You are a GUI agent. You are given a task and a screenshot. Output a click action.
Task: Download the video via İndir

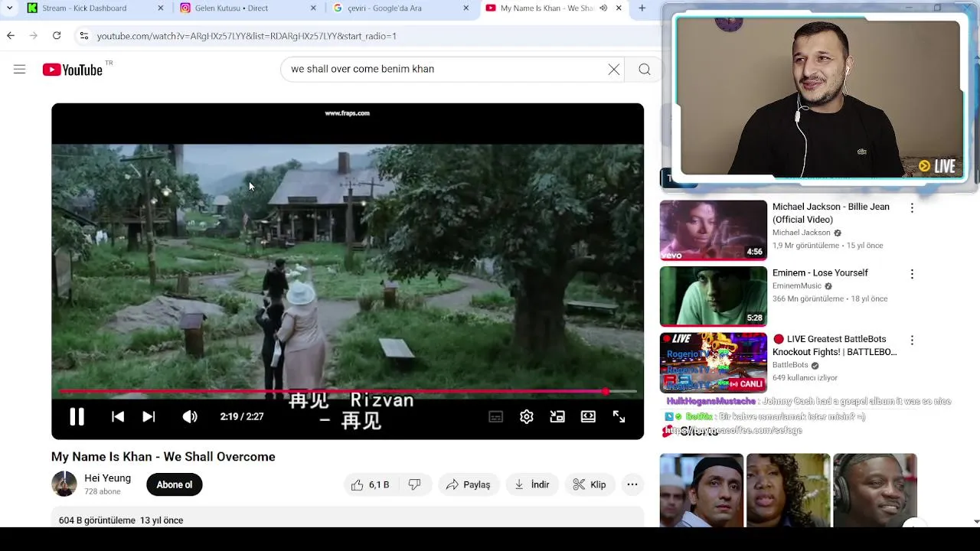pyautogui.click(x=532, y=484)
